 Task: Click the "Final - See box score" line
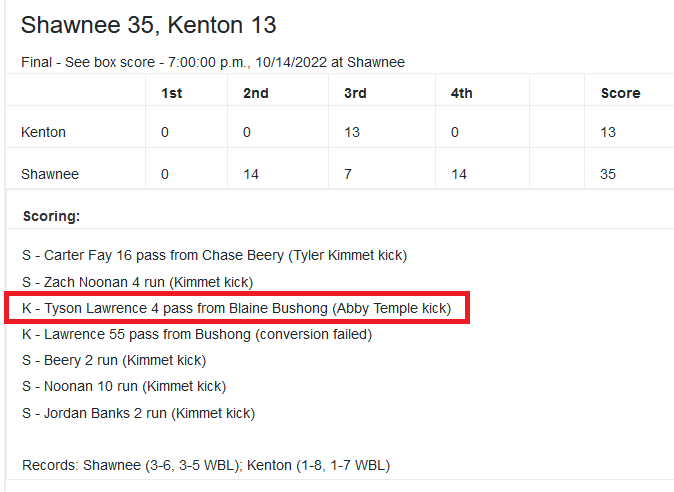[212, 62]
